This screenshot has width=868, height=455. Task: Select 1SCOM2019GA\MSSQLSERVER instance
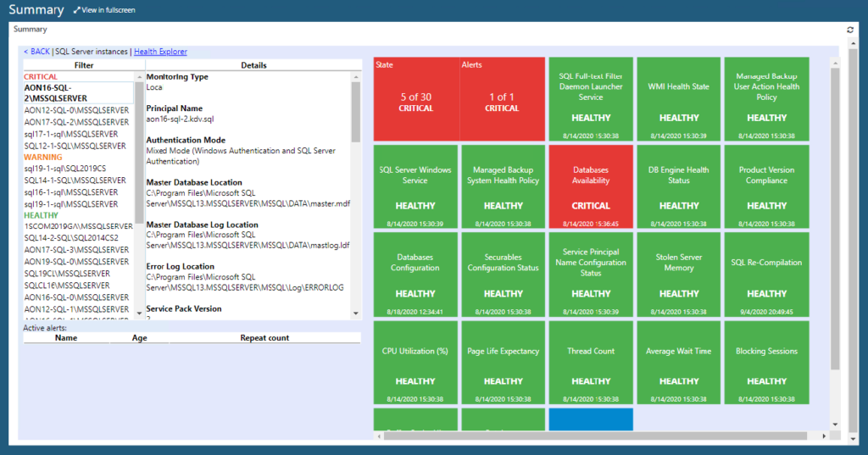78,226
